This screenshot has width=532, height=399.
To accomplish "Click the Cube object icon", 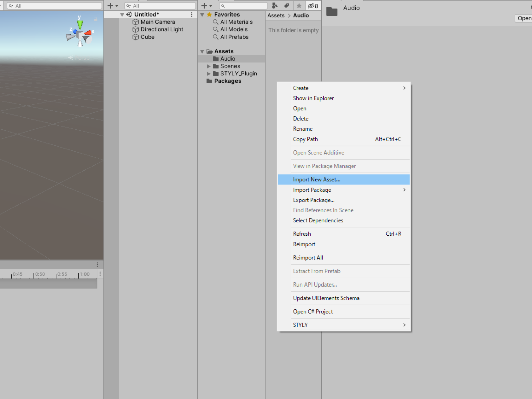I will click(x=136, y=37).
